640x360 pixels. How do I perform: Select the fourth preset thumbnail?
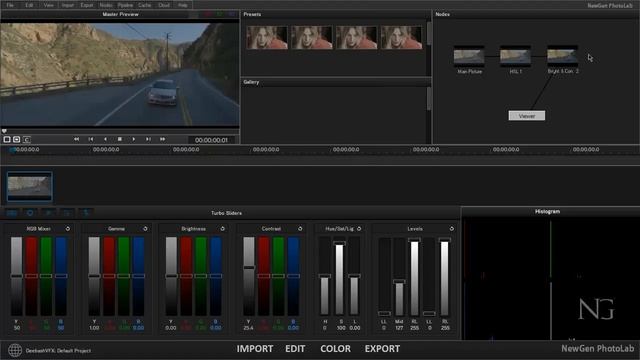pyautogui.click(x=402, y=38)
